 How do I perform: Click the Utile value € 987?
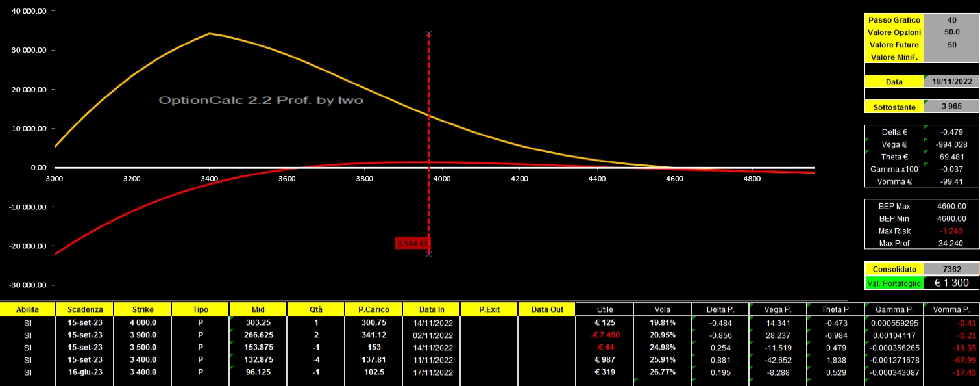pos(605,359)
